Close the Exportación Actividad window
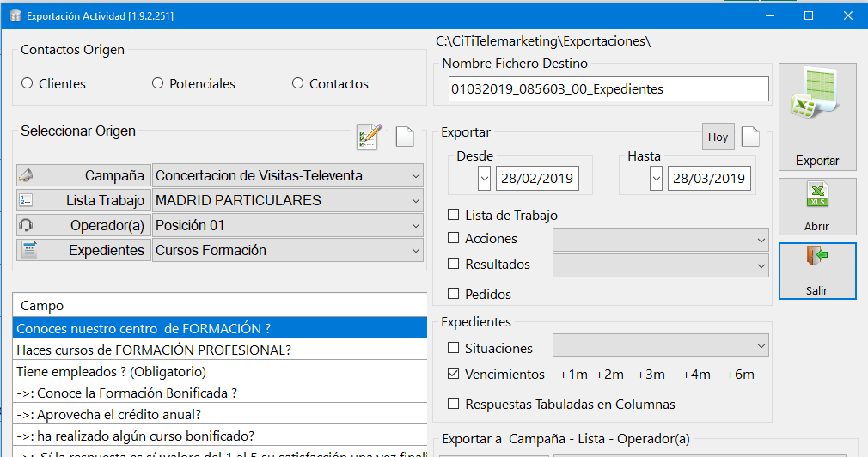This screenshot has height=457, width=868. coord(847,15)
